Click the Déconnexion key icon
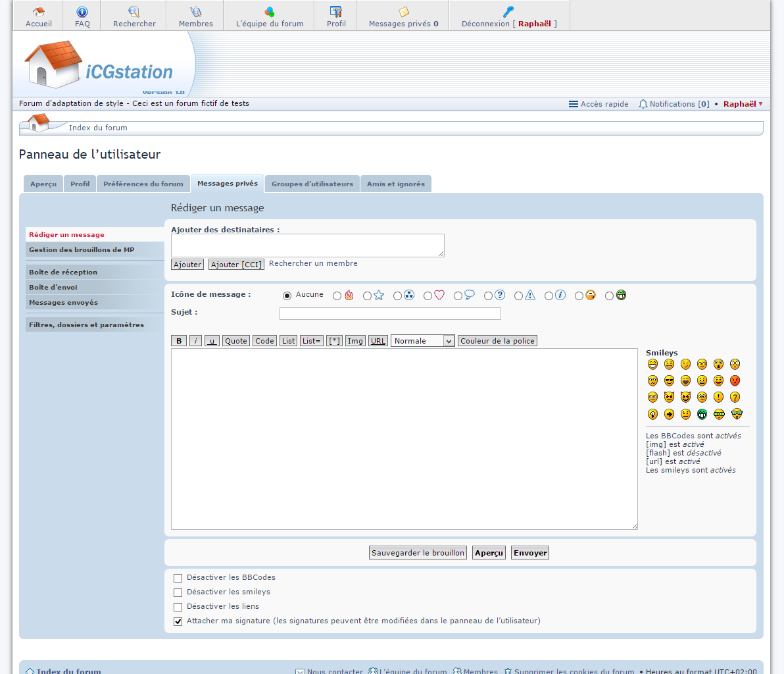Viewport: 784px width, 674px height. coord(508,12)
